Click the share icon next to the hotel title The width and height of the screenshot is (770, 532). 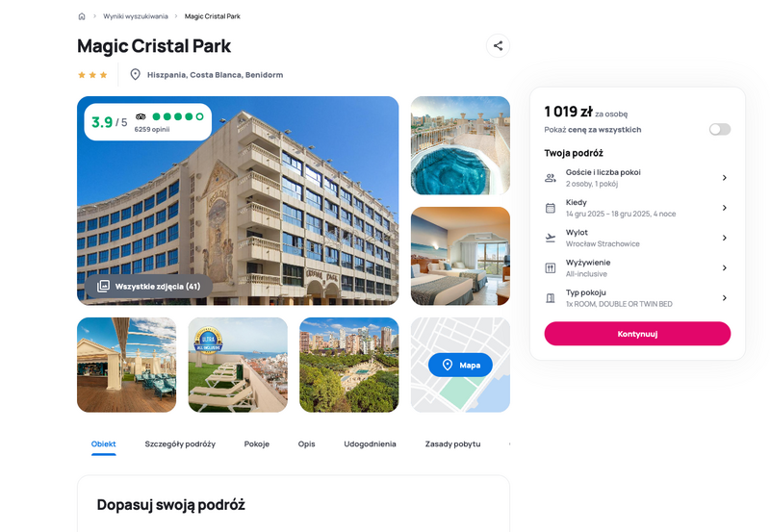(498, 45)
